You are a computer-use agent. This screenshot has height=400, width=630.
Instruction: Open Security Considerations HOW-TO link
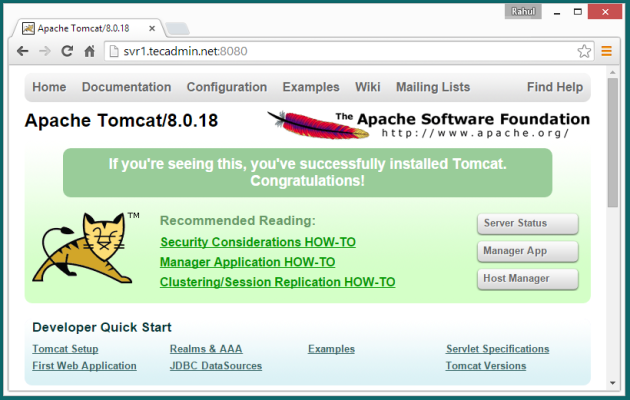point(257,242)
